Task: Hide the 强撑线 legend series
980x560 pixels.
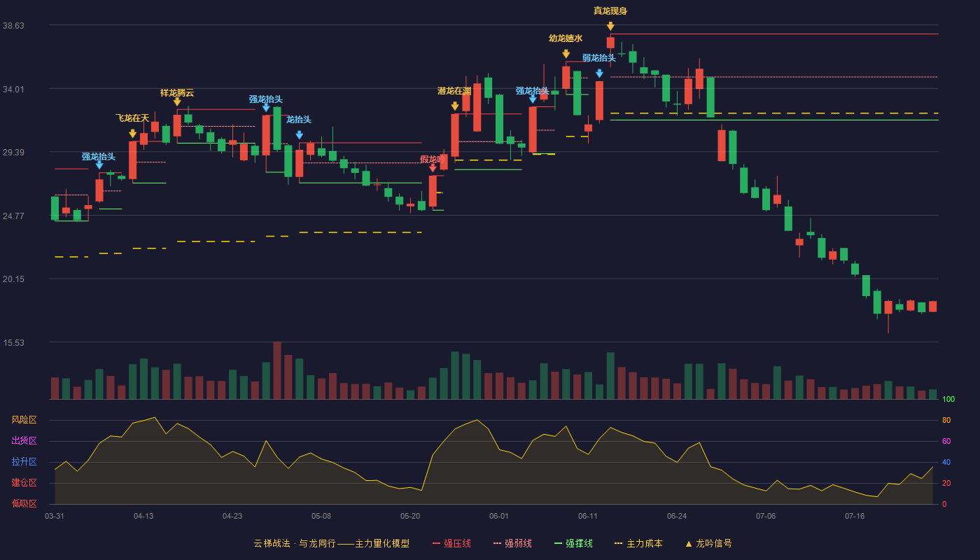Action: 573,543
